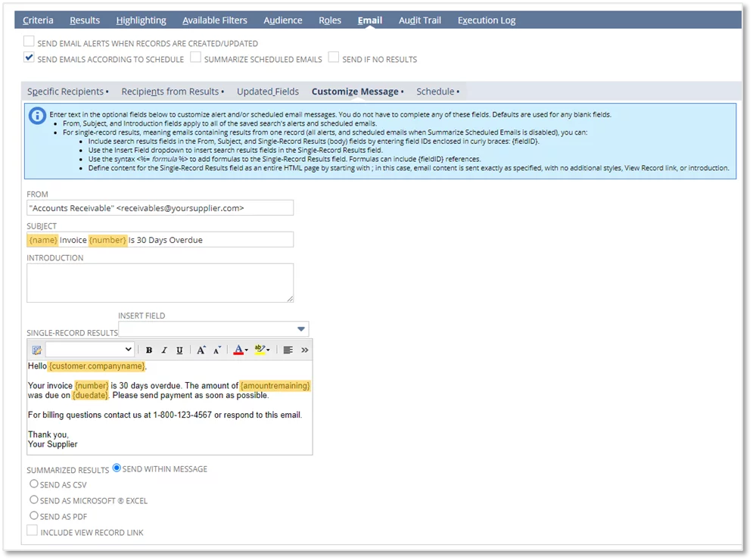Select Send Within Message radio option
The image size is (753, 560).
coord(117,468)
